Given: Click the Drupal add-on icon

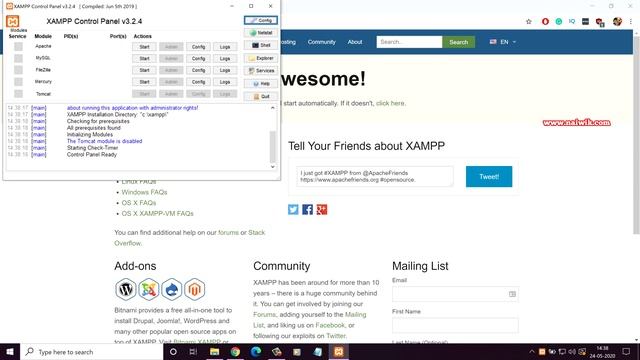Looking at the screenshot, I should click(171, 289).
